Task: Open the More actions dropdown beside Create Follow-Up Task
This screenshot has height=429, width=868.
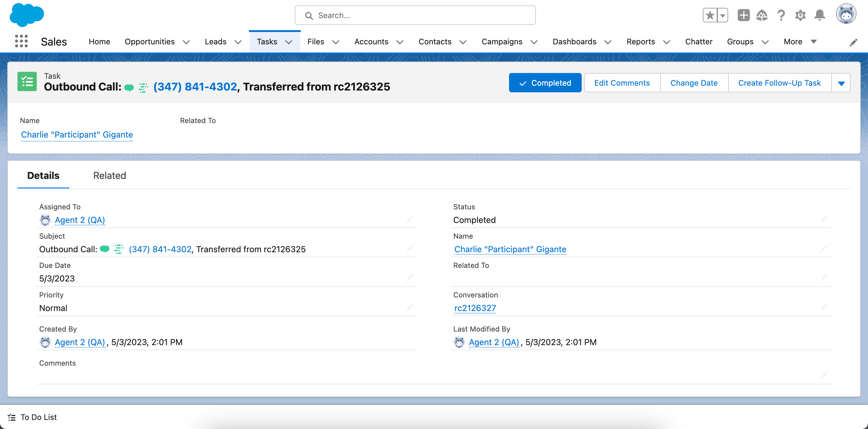Action: tap(841, 83)
